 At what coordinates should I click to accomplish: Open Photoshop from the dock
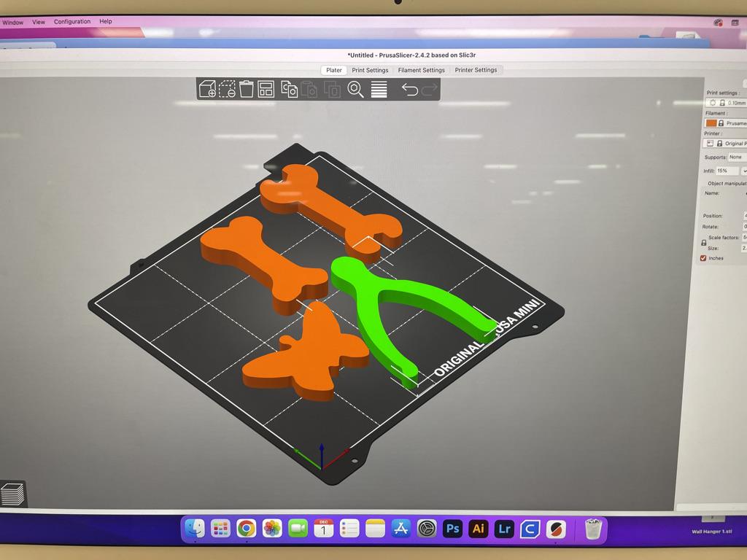click(x=452, y=529)
